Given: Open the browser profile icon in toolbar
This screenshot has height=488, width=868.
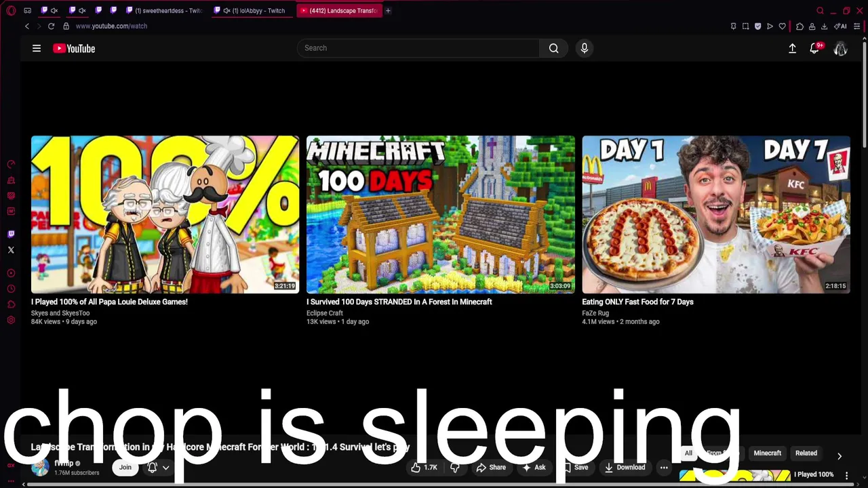Looking at the screenshot, I should (812, 26).
